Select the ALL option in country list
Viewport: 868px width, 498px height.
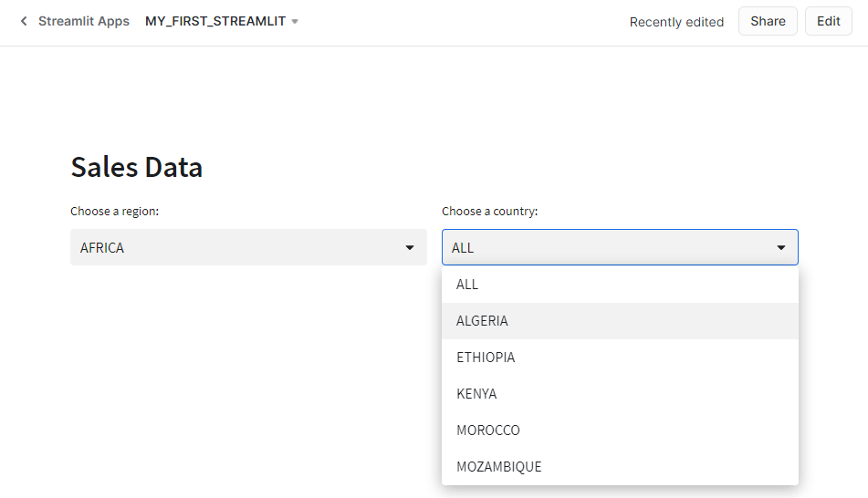coord(467,285)
